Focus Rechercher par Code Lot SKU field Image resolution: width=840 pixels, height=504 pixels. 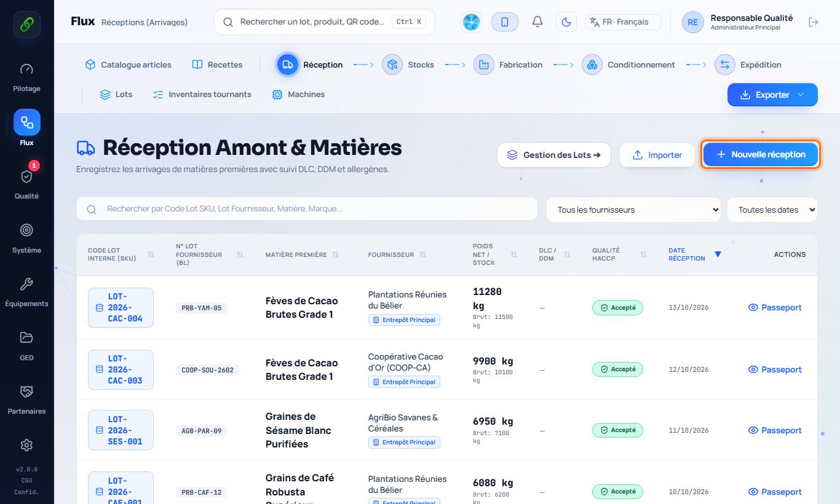click(307, 209)
